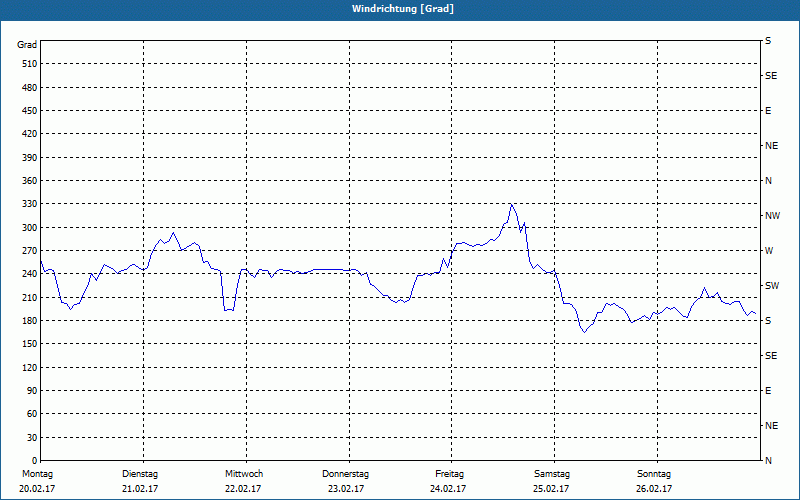
Task: Click the Samstag day label
Action: click(x=552, y=474)
